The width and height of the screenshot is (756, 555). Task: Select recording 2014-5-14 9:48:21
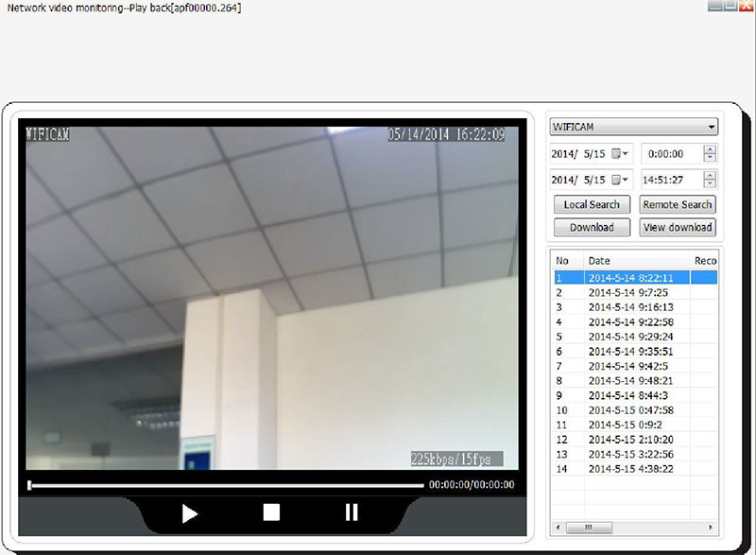coord(634,381)
